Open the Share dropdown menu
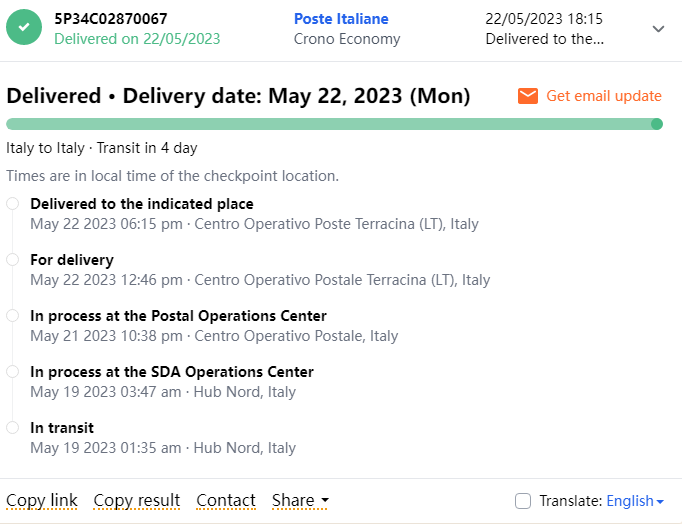Screen dimensions: 682x524 coord(300,500)
